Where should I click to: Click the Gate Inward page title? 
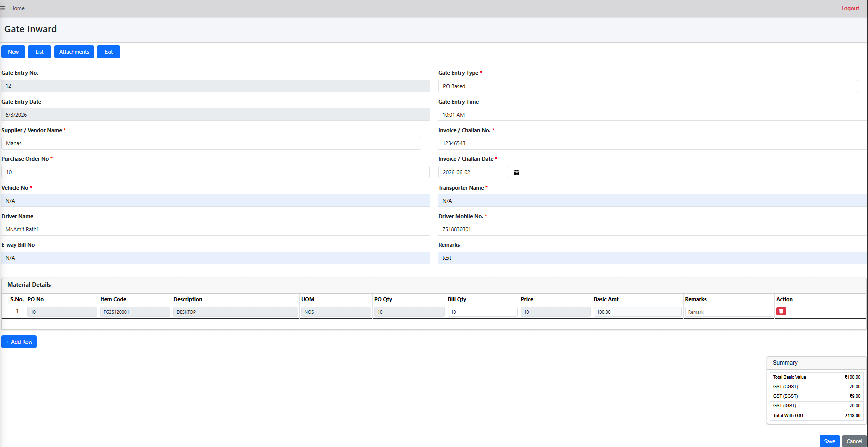coord(30,29)
